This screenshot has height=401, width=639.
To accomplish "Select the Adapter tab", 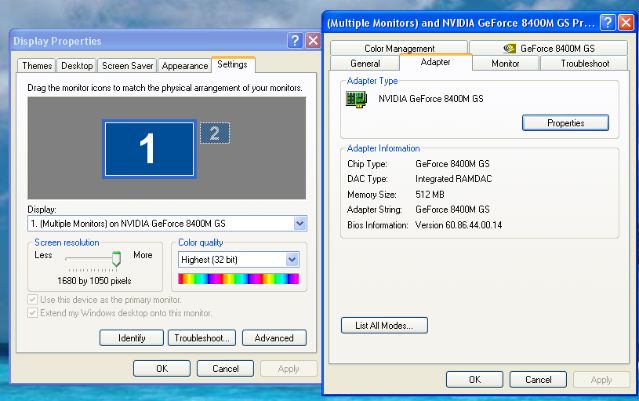I will [x=436, y=62].
